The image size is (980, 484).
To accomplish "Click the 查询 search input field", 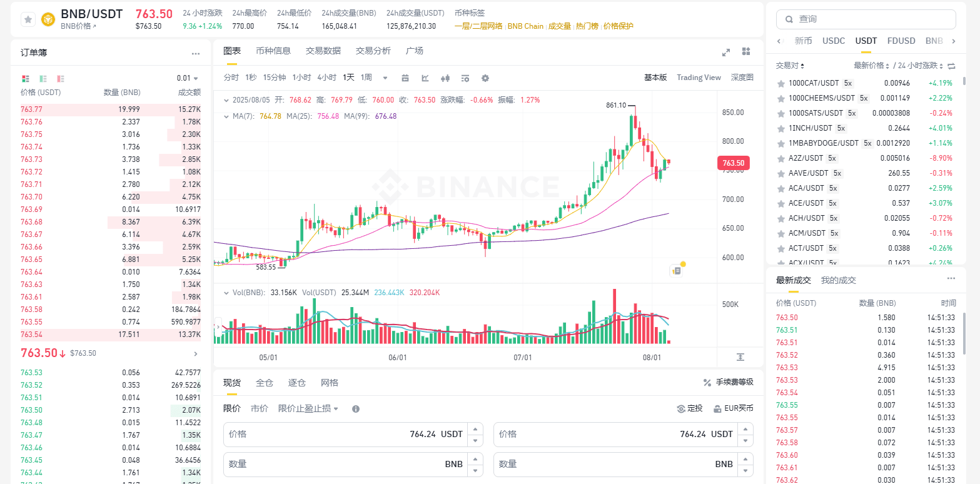I will [x=866, y=19].
